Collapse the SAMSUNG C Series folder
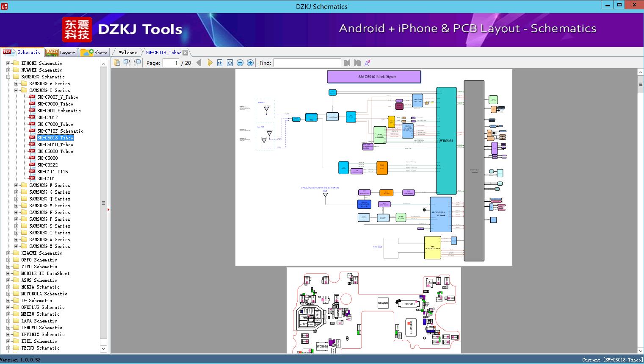This screenshot has width=644, height=364. [16, 90]
